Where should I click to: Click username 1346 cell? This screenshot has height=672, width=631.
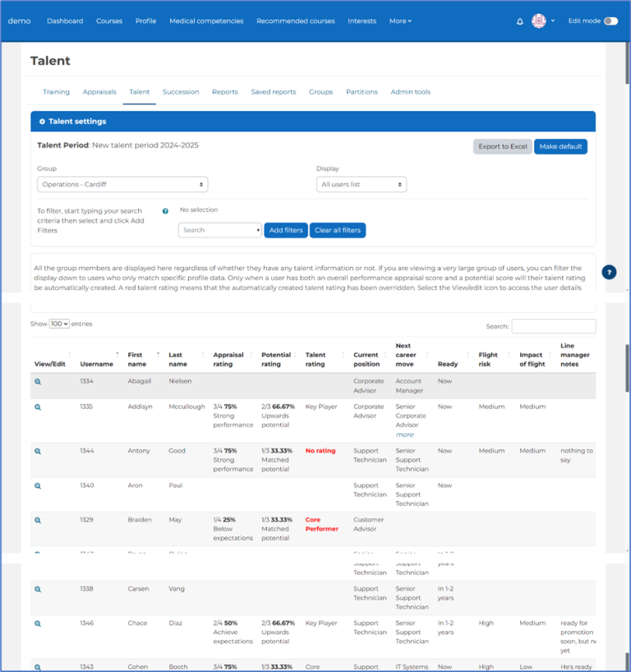coord(86,624)
